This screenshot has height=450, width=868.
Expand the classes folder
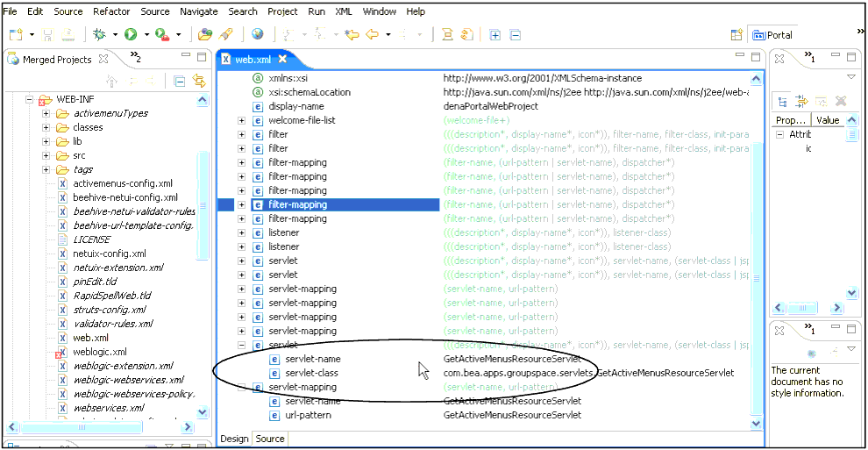[x=46, y=127]
